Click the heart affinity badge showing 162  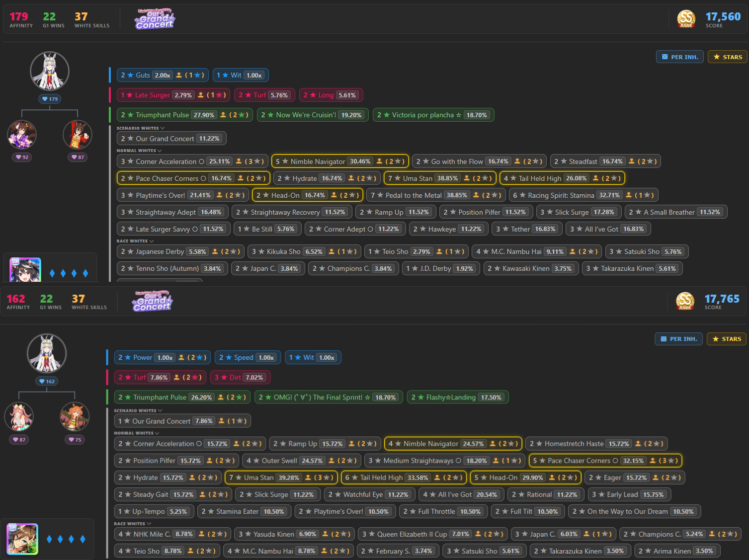click(x=47, y=381)
